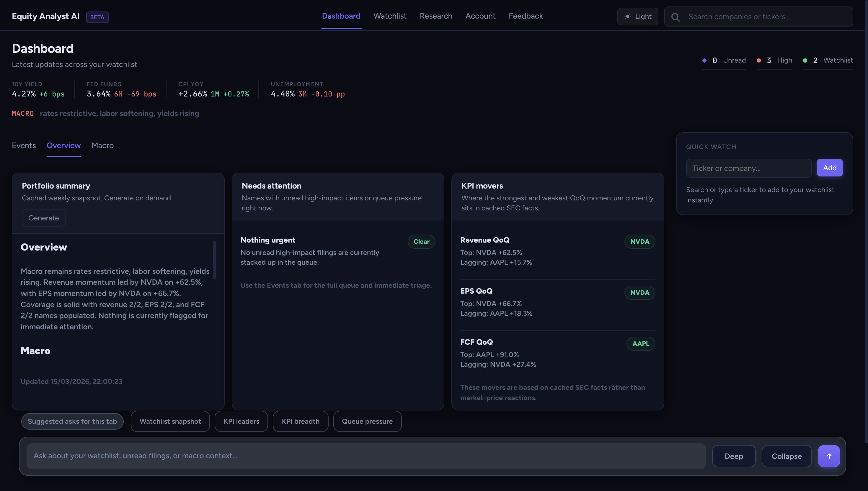Screen dimensions: 868x491
Task: Switch to the Events tab
Action: coord(24,146)
